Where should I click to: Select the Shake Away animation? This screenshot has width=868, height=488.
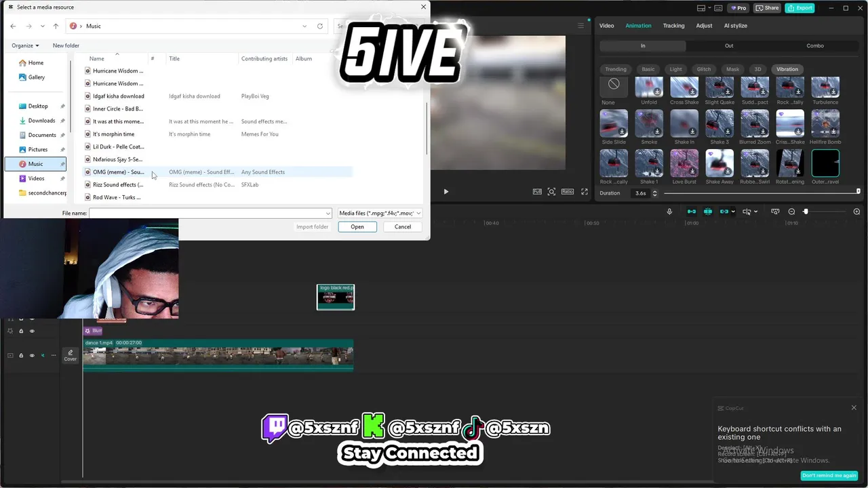point(719,163)
